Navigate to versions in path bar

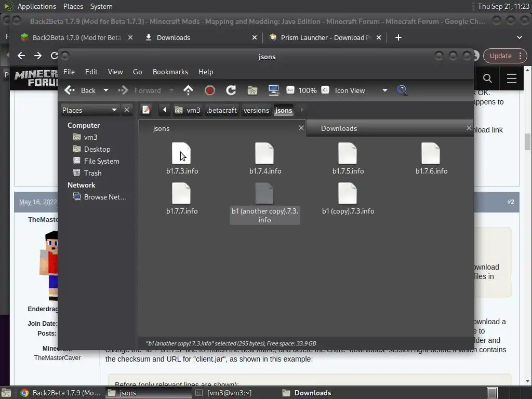(256, 110)
